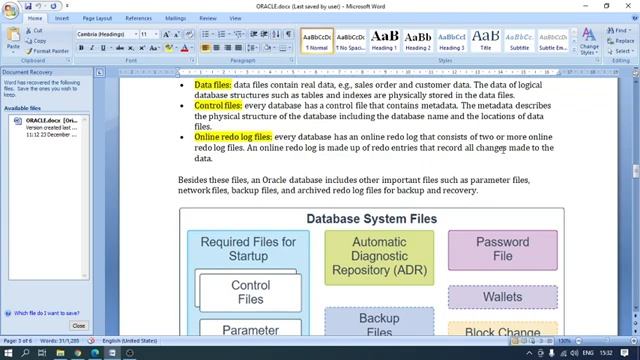This screenshot has height=360, width=640.
Task: Click zoom out minus on zoom slider
Action: coord(578,341)
